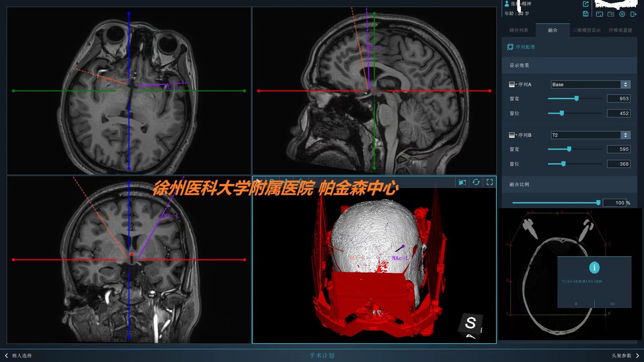Click the sagittal MRI view panel
The height and width of the screenshot is (362, 644).
pyautogui.click(x=374, y=91)
